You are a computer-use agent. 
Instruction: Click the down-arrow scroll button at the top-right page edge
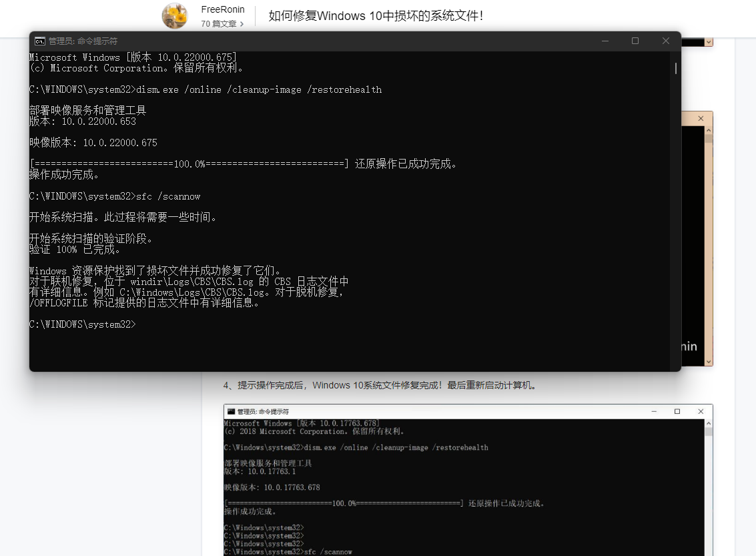(708, 43)
